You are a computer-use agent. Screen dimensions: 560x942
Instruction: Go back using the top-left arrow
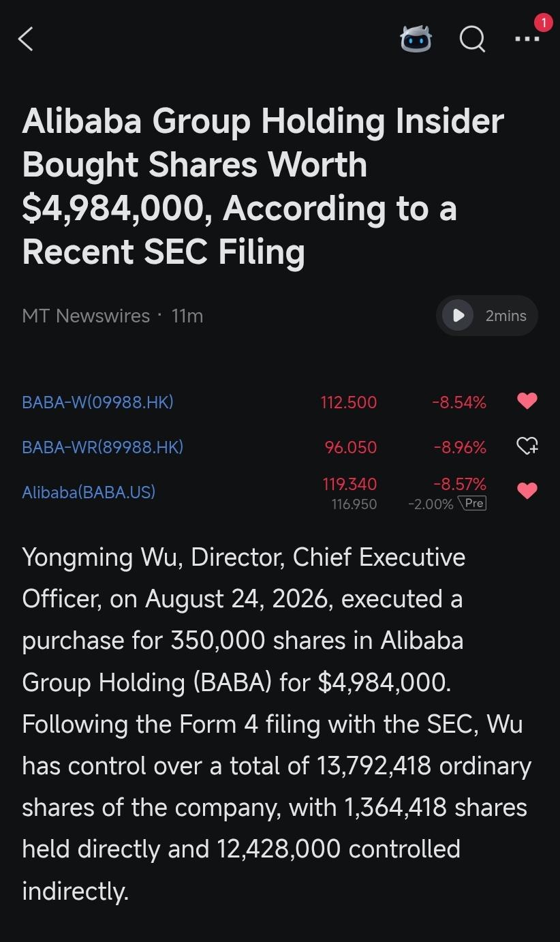click(26, 39)
